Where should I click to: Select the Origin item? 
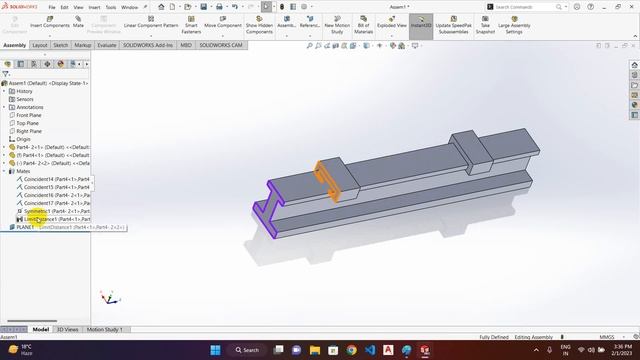coord(23,139)
